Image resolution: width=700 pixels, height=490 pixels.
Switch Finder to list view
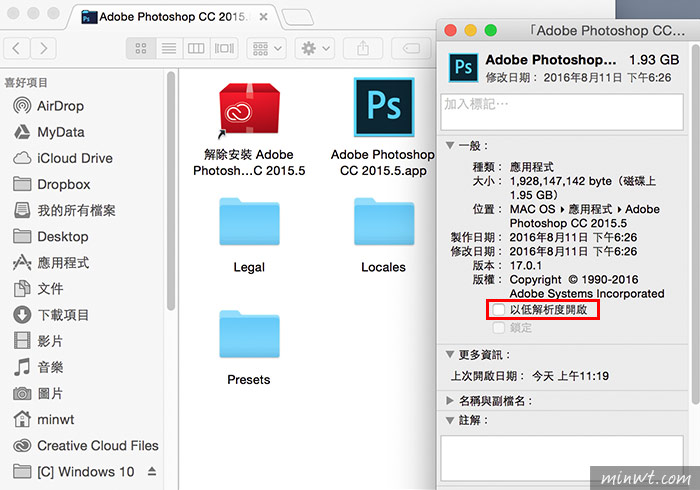click(x=169, y=48)
